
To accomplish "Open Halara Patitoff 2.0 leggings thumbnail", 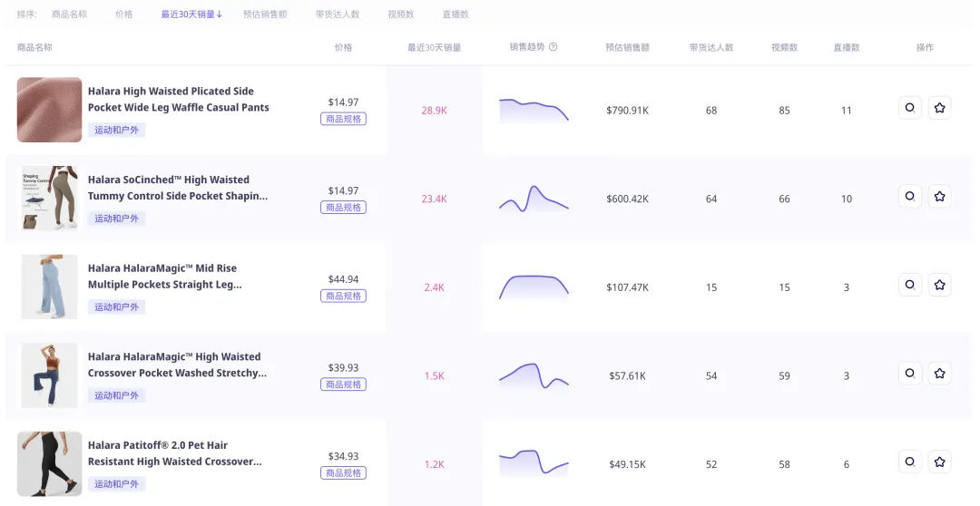I will [x=49, y=464].
